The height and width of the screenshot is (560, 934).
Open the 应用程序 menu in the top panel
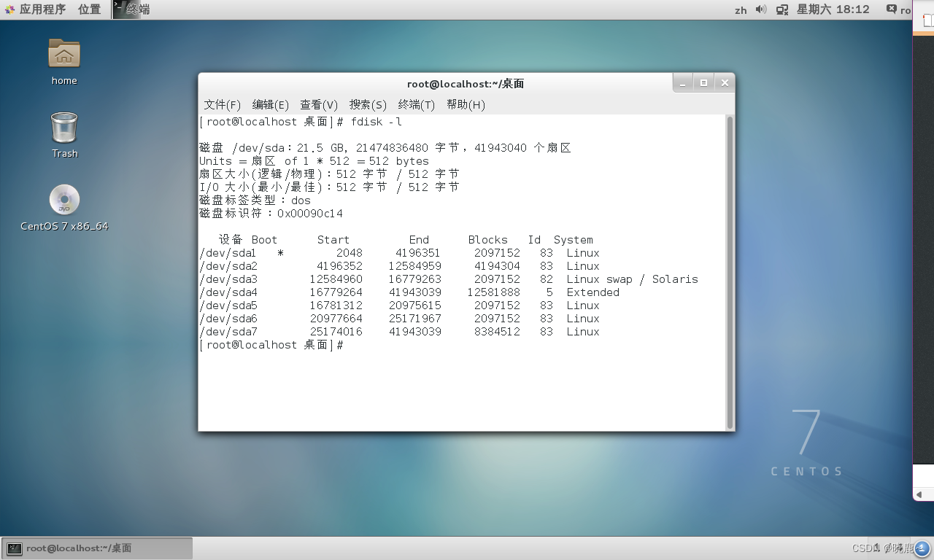point(40,9)
